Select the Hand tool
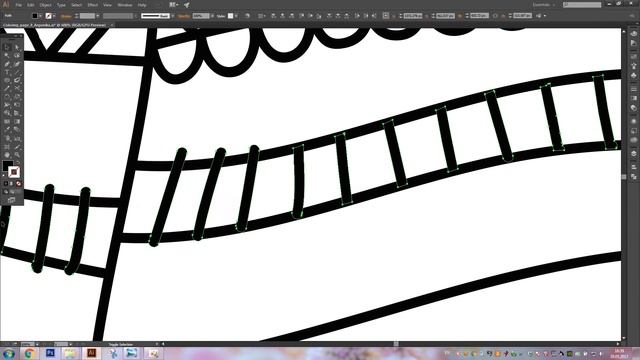This screenshot has height=360, width=640. (7, 154)
